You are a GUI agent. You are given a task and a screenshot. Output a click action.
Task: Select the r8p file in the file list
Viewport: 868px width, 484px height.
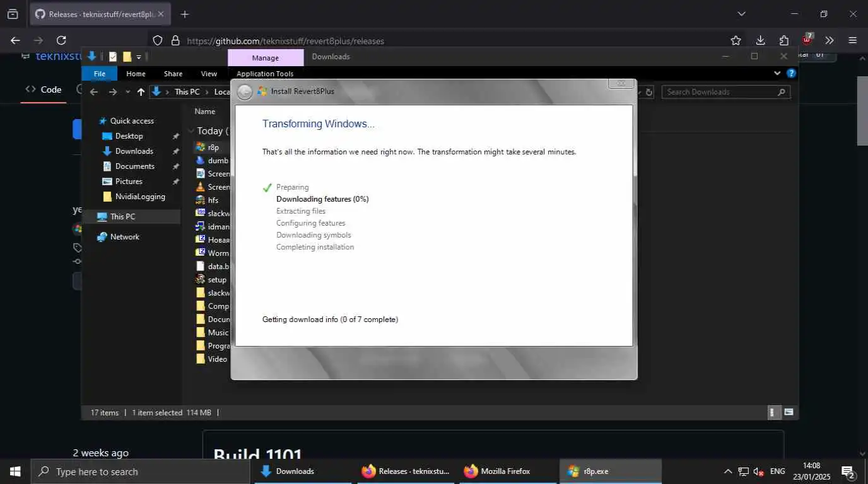[x=213, y=147]
